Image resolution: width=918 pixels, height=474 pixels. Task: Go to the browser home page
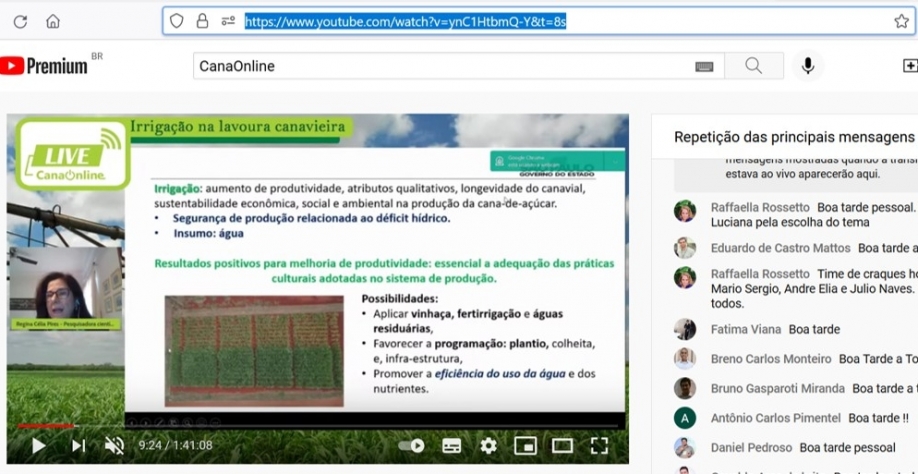pyautogui.click(x=53, y=21)
